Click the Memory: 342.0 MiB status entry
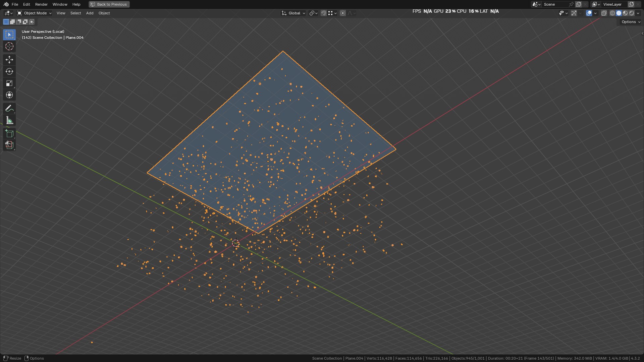644x362 pixels. pos(575,358)
